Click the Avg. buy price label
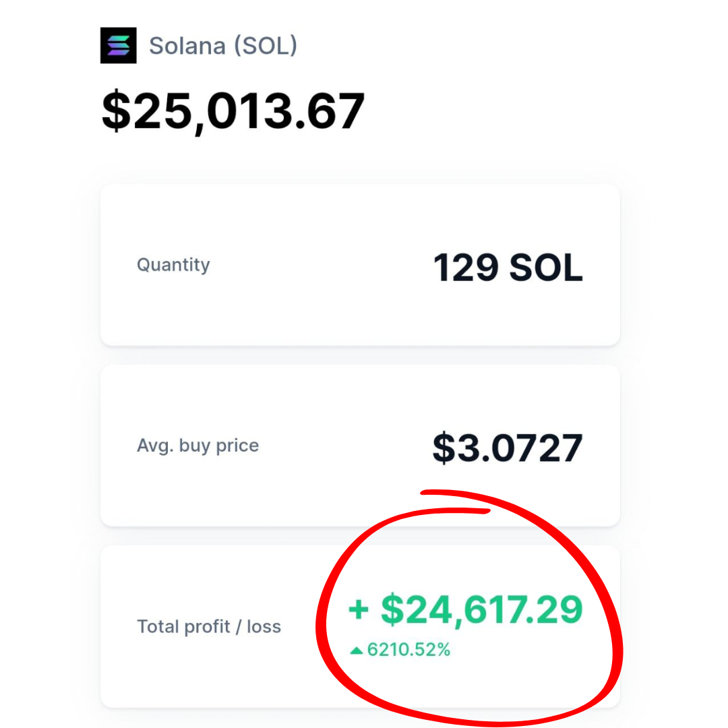Screen dimensions: 728x728 click(198, 446)
